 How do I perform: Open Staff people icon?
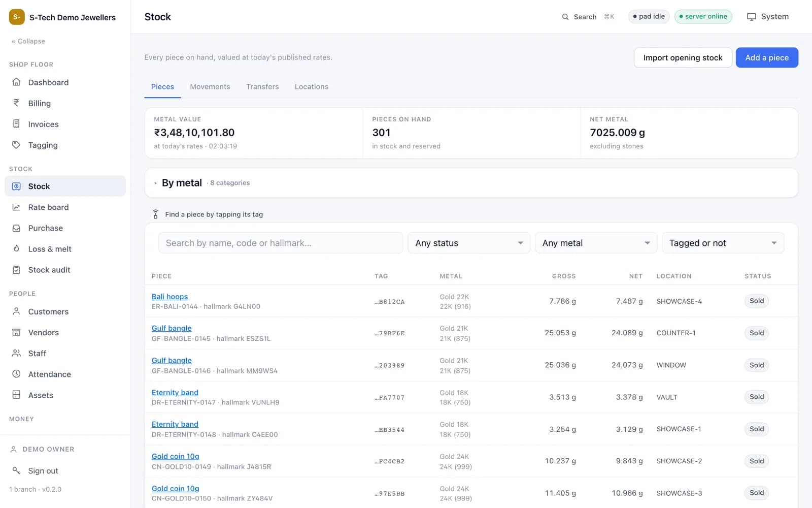[16, 353]
